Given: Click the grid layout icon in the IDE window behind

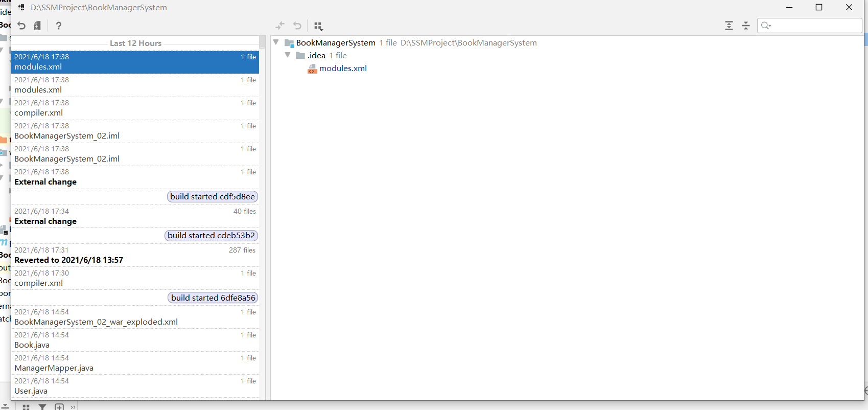Looking at the screenshot, I should pos(26,407).
